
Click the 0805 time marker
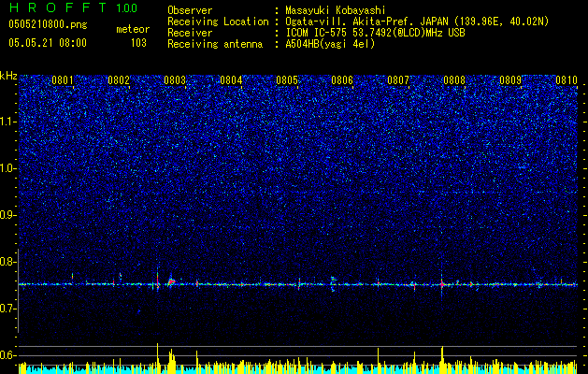coord(286,80)
